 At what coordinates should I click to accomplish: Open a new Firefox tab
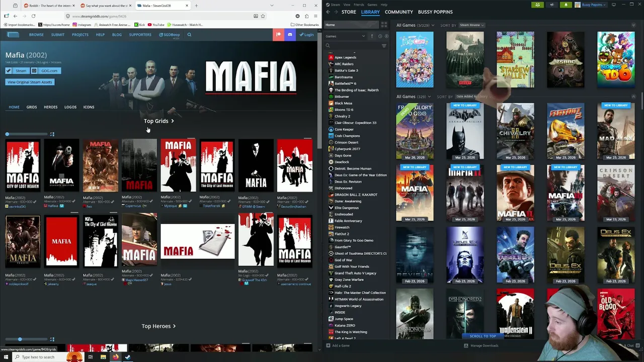[196, 6]
